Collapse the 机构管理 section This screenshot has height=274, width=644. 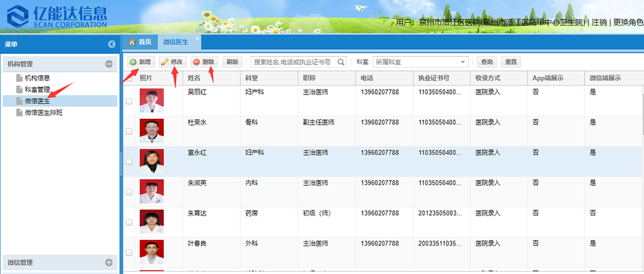[109, 64]
